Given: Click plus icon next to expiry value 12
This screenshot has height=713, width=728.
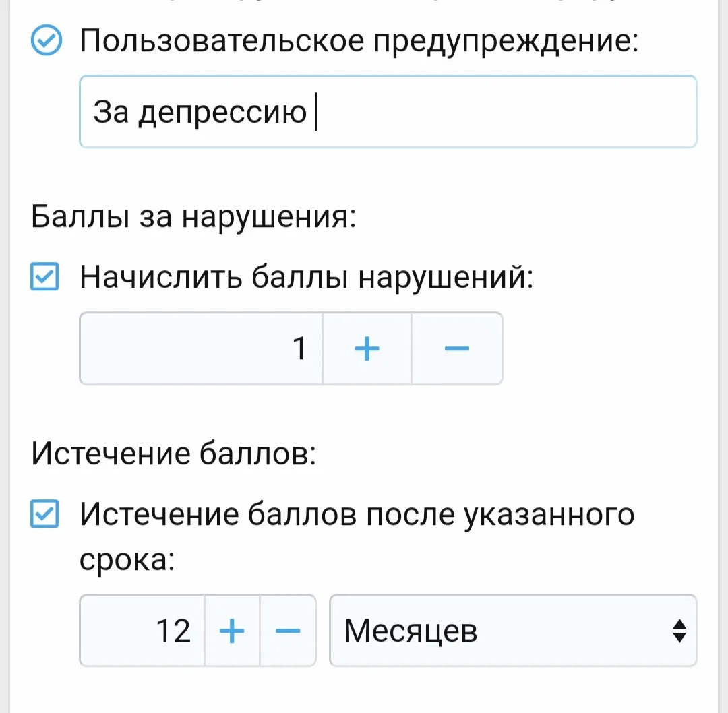Looking at the screenshot, I should [232, 631].
